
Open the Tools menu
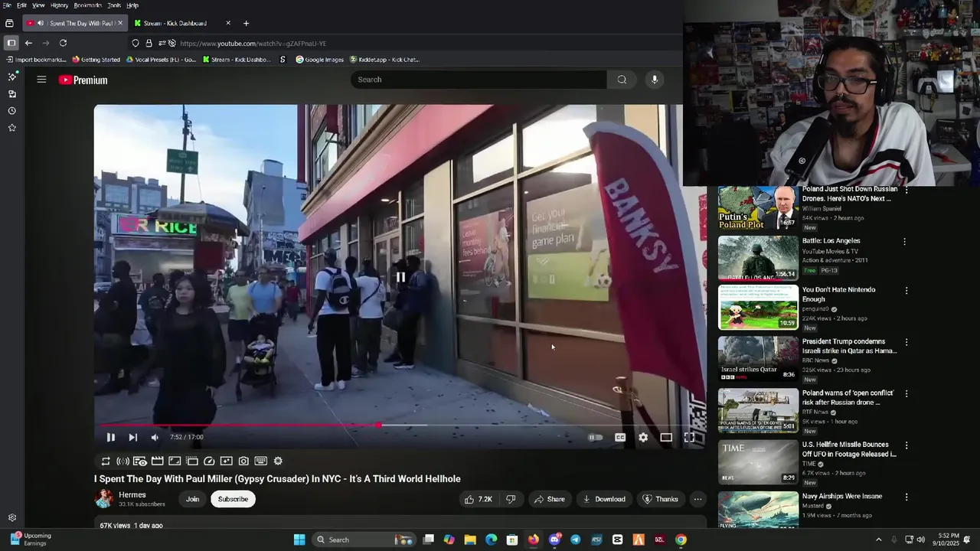pyautogui.click(x=114, y=5)
